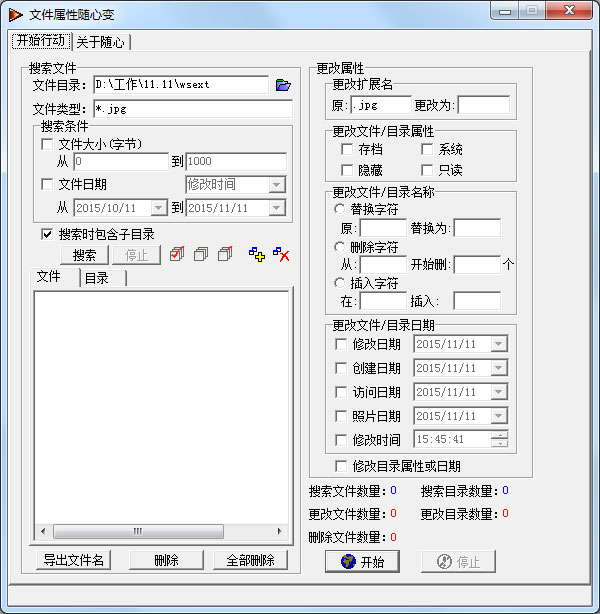Check the 系统 attribute
The width and height of the screenshot is (600, 614).
click(x=427, y=149)
